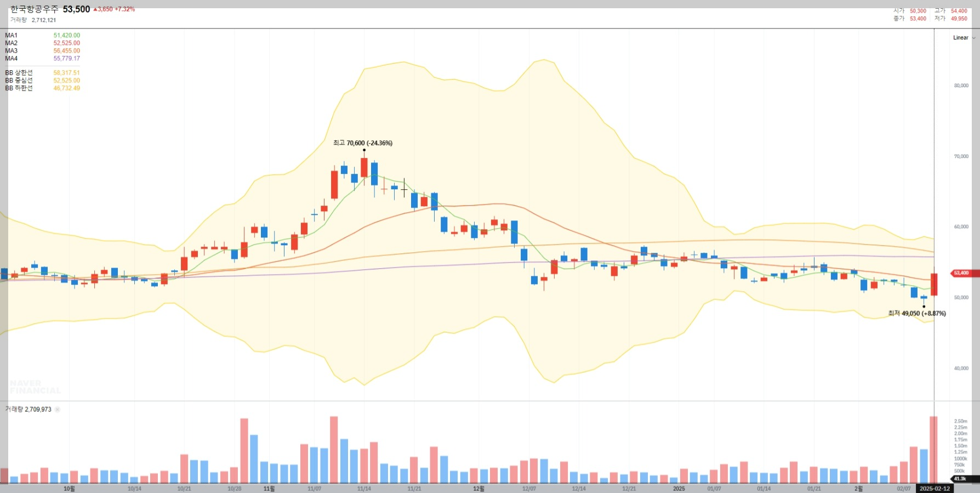Select the BB 중심선 legend row

[42, 81]
